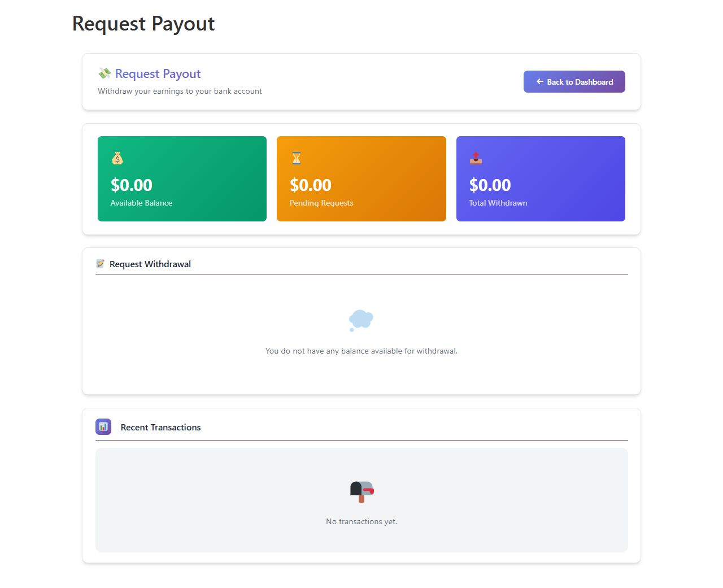This screenshot has width=723, height=588.
Task: Click the left arrow icon in Back to Dashboard
Action: click(539, 82)
